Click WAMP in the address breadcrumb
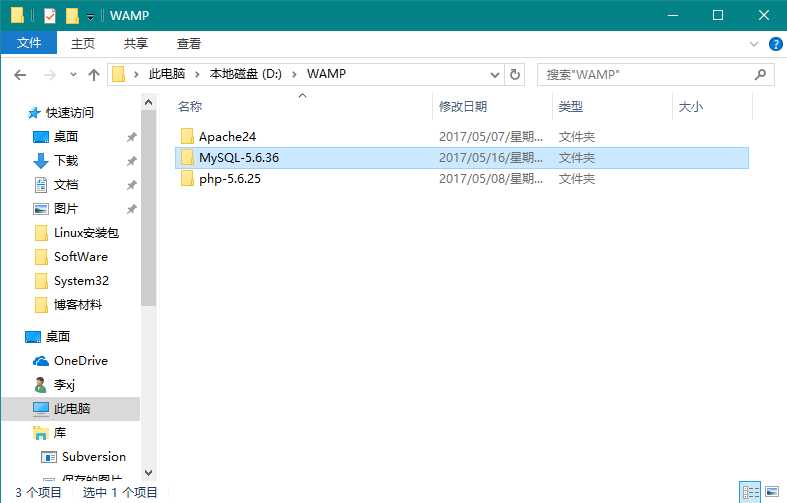 pyautogui.click(x=327, y=74)
